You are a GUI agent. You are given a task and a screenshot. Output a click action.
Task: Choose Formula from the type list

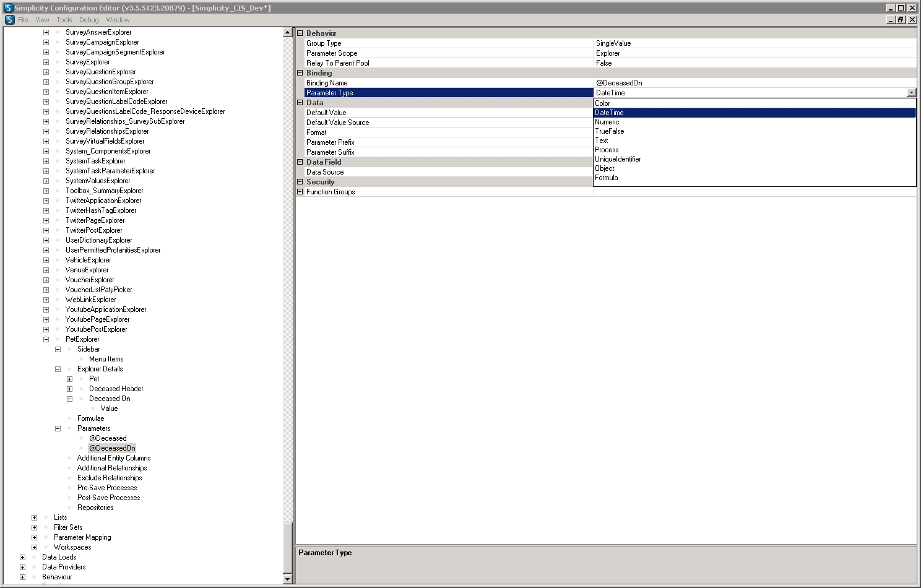tap(755, 178)
